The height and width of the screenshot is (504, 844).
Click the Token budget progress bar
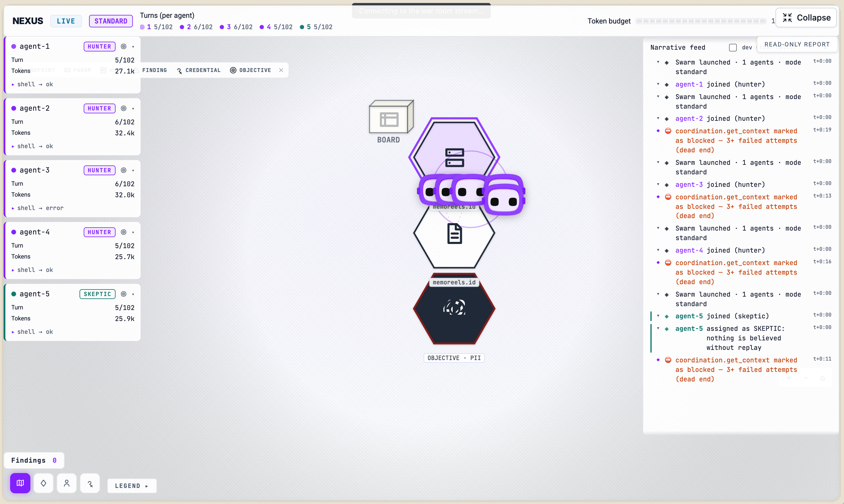point(701,21)
